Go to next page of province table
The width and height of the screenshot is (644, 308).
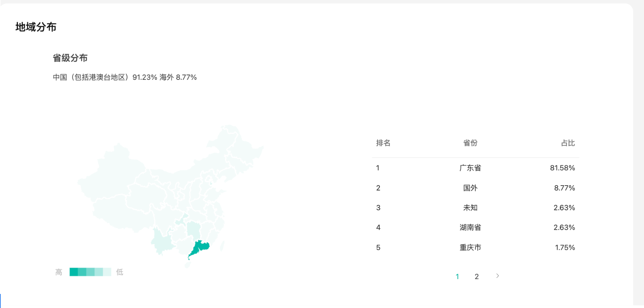(497, 276)
